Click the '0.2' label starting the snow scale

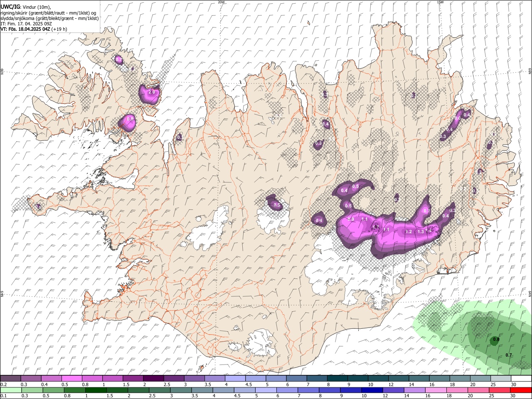(x=3, y=384)
